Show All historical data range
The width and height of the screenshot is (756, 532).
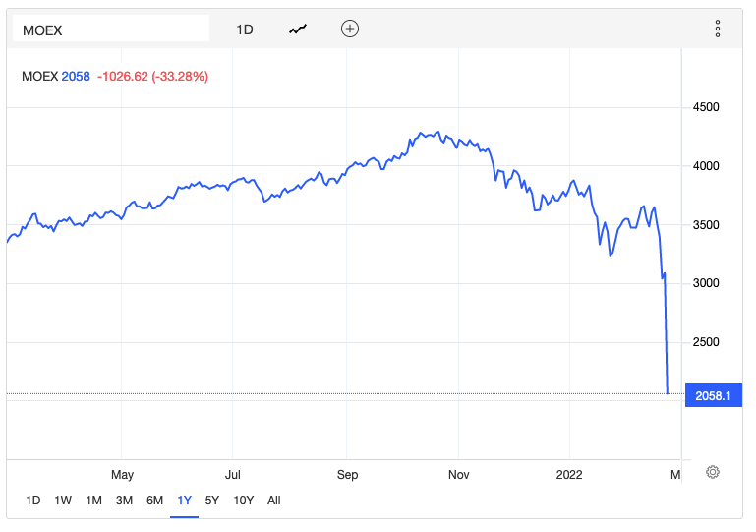point(274,500)
